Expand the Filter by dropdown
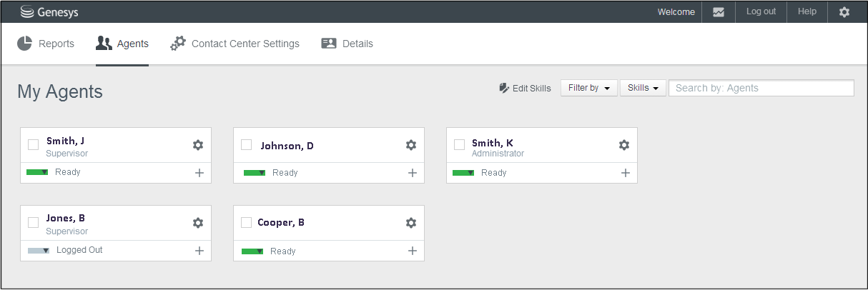Image resolution: width=868 pixels, height=290 pixels. [588, 88]
